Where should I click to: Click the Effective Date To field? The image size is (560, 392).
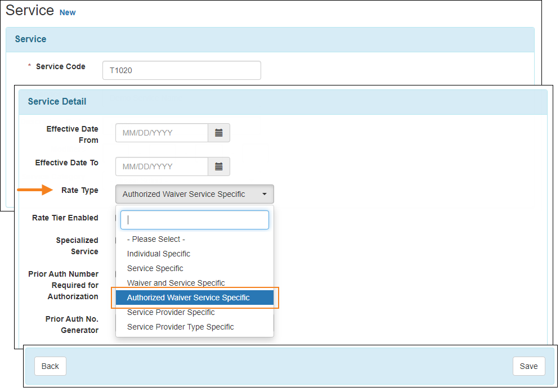[x=162, y=166]
